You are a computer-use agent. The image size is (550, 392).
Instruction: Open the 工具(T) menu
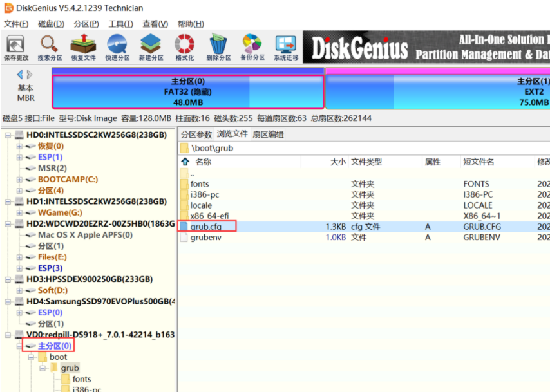[120, 24]
